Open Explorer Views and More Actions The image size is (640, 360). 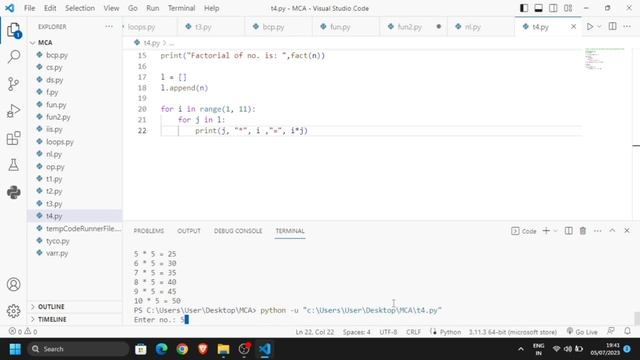tap(109, 27)
